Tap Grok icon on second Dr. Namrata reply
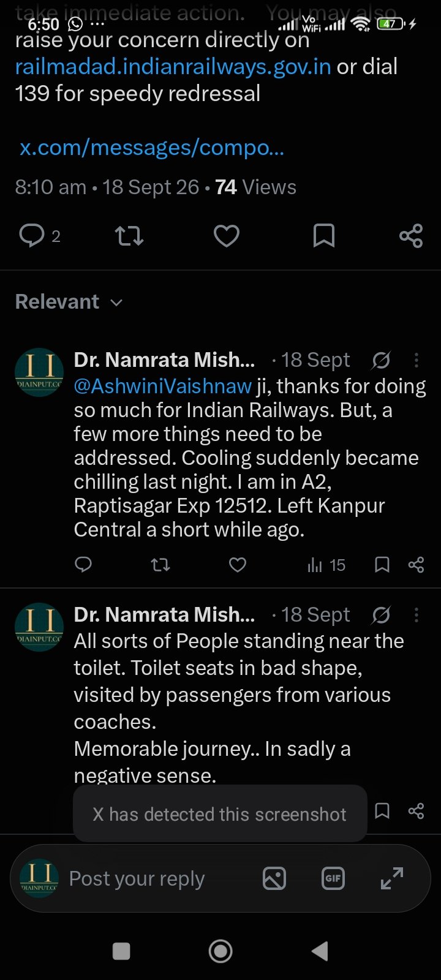 tap(381, 615)
